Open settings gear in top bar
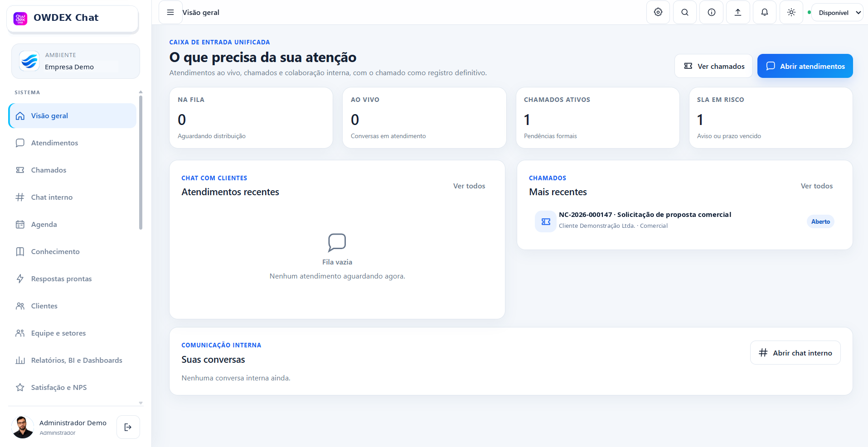This screenshot has height=447, width=868. 658,12
